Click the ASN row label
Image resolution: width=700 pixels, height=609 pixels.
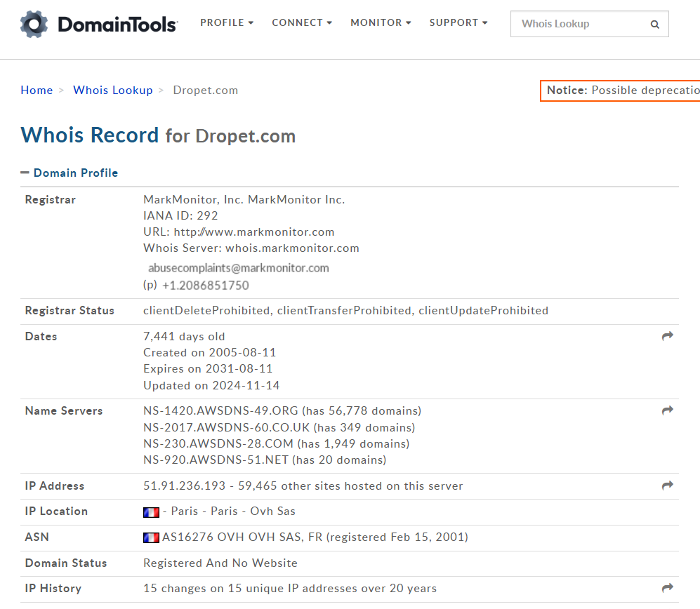coord(37,537)
